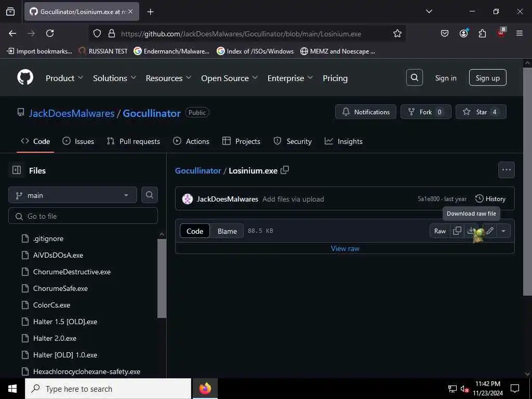Open uBlock extension icon with badge
This screenshot has width=532, height=399.
(x=501, y=33)
